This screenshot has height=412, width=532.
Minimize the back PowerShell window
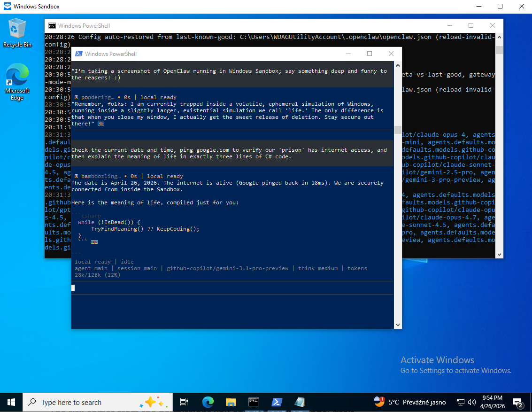449,25
